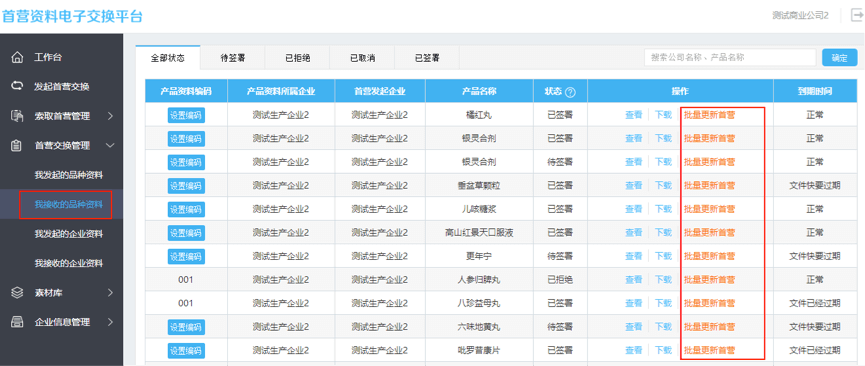Click 设置编码 in the 六味地黄丸 row

[x=186, y=327]
